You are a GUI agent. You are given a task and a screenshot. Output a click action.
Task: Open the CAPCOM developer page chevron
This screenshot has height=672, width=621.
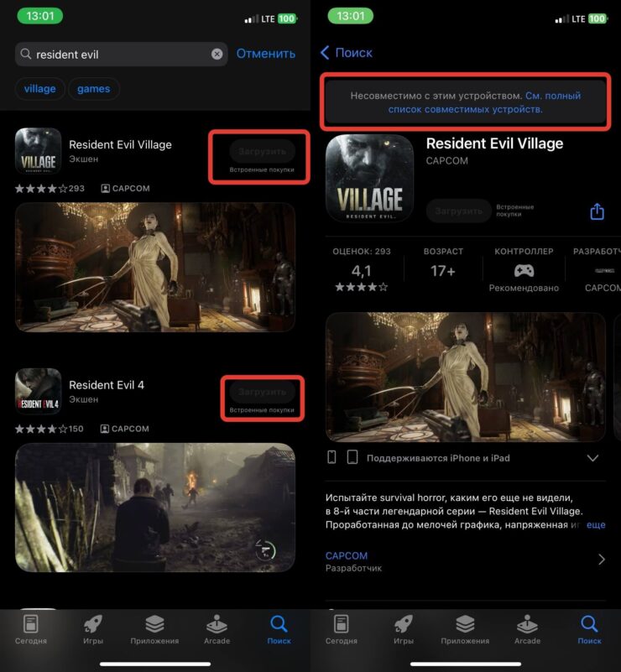(601, 560)
